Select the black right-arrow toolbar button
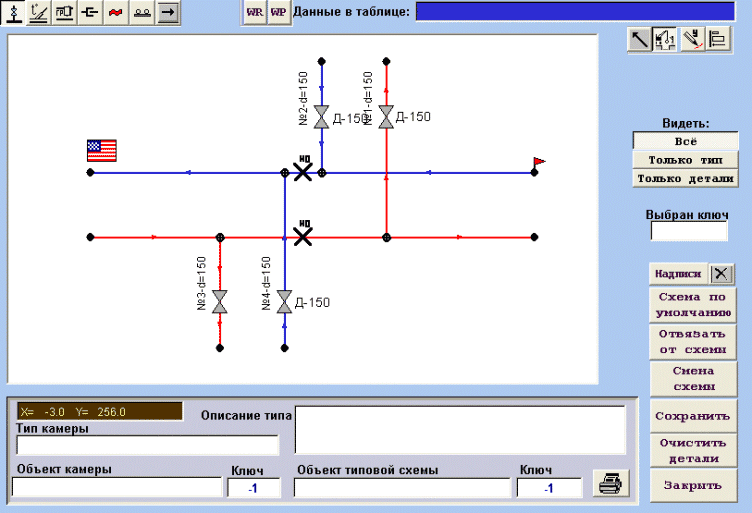Viewport: 752px width, 513px height. (x=169, y=12)
